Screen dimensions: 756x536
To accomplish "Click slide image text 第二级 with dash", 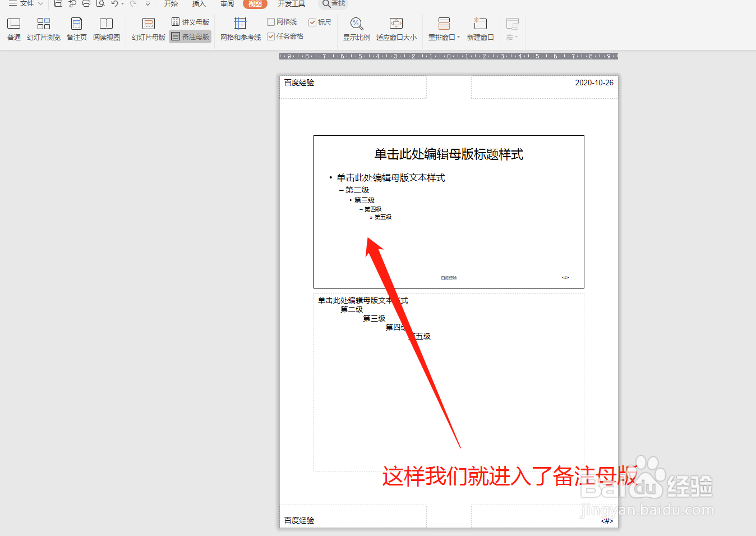I will [x=354, y=190].
